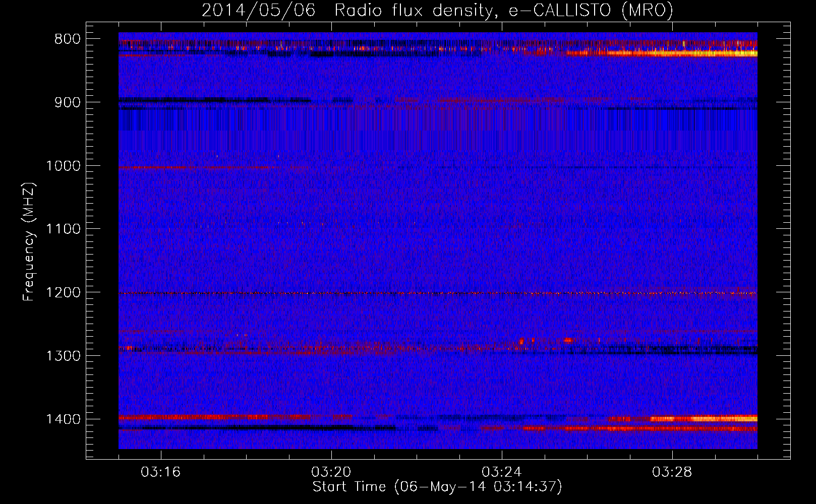
Task: Click the 1300 frequency tick label
Action: point(64,356)
